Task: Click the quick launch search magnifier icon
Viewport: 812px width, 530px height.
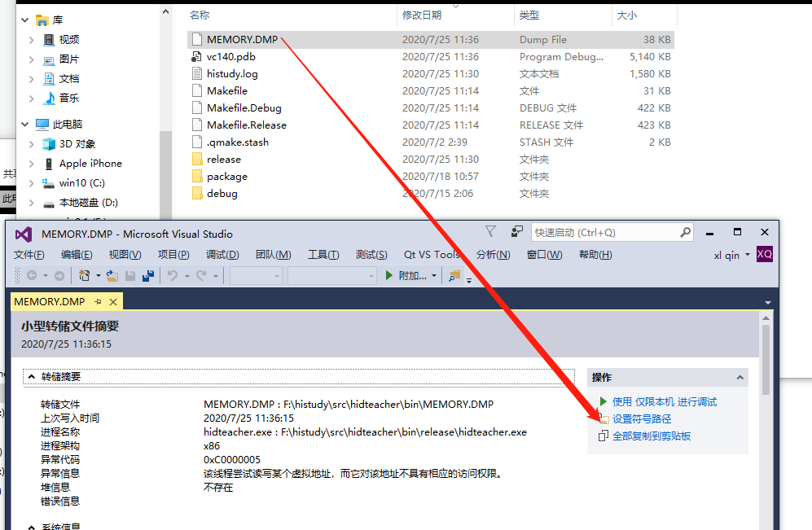Action: pyautogui.click(x=685, y=232)
